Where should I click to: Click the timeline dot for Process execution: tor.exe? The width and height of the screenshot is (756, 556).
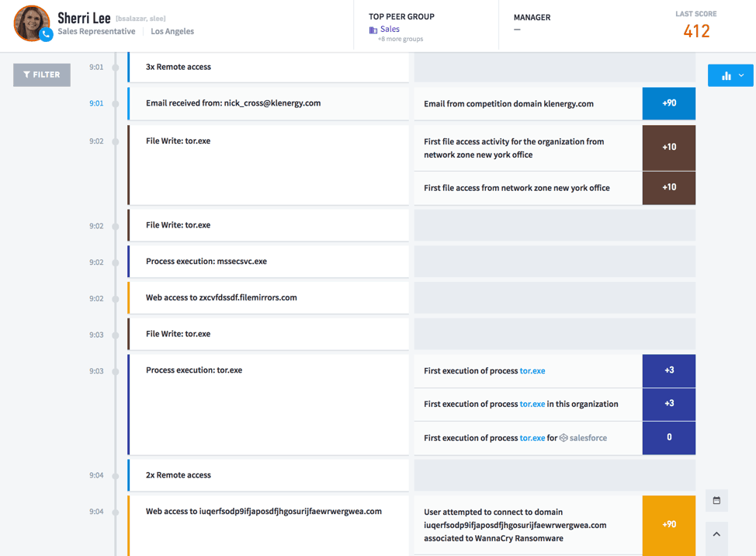point(115,371)
